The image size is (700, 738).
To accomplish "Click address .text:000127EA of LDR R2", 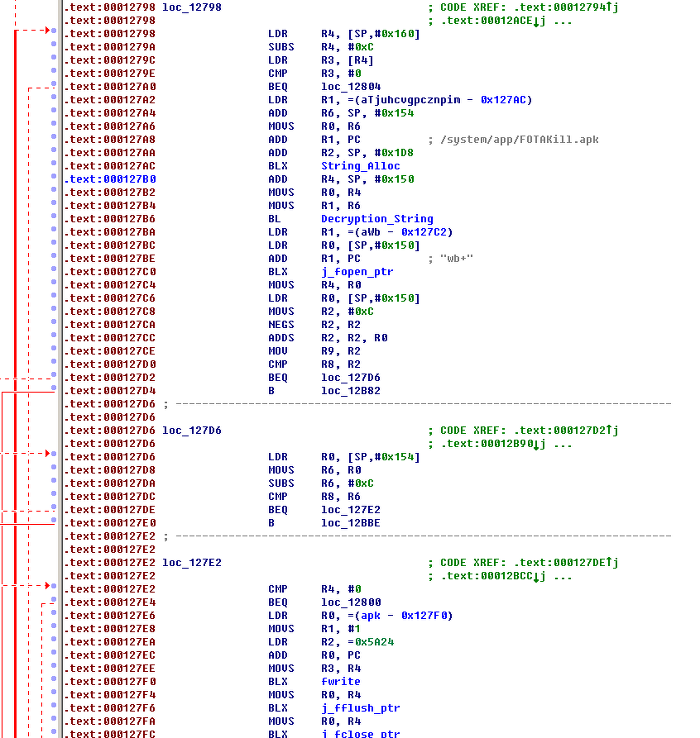I will click(x=110, y=642).
